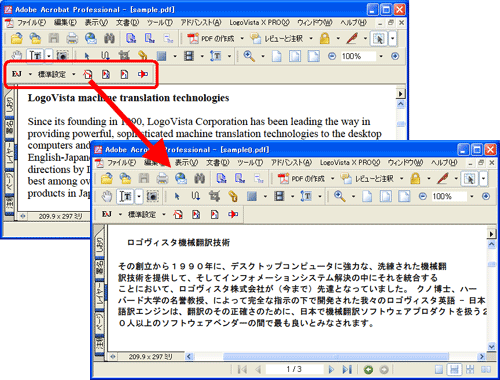Image resolution: width=500 pixels, height=380 pixels.
Task: Expand the レビューと注釈 dropdown in back window
Action: click(x=311, y=39)
